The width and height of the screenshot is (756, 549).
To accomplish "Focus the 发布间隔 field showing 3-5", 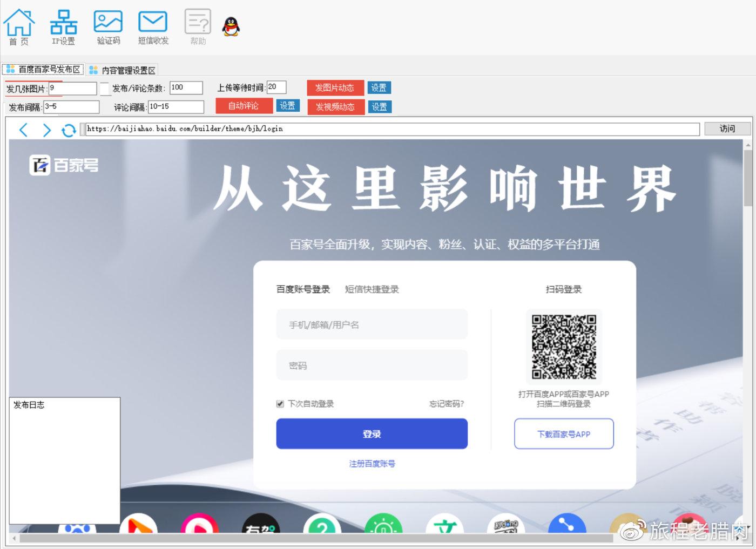I will (x=71, y=107).
